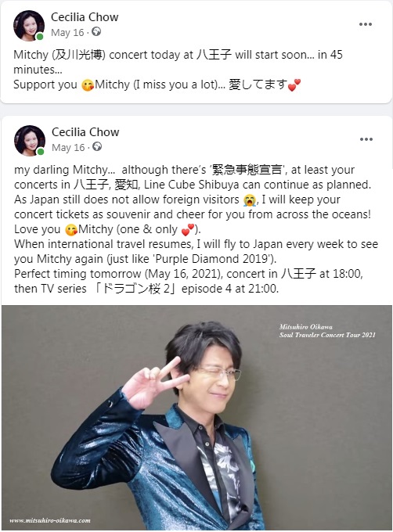Open three-dot menu of the second post

pyautogui.click(x=366, y=139)
